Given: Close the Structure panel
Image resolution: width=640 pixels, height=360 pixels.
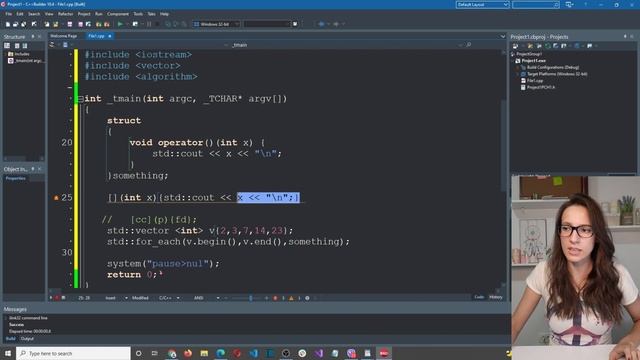Looking at the screenshot, I should pos(40,37).
